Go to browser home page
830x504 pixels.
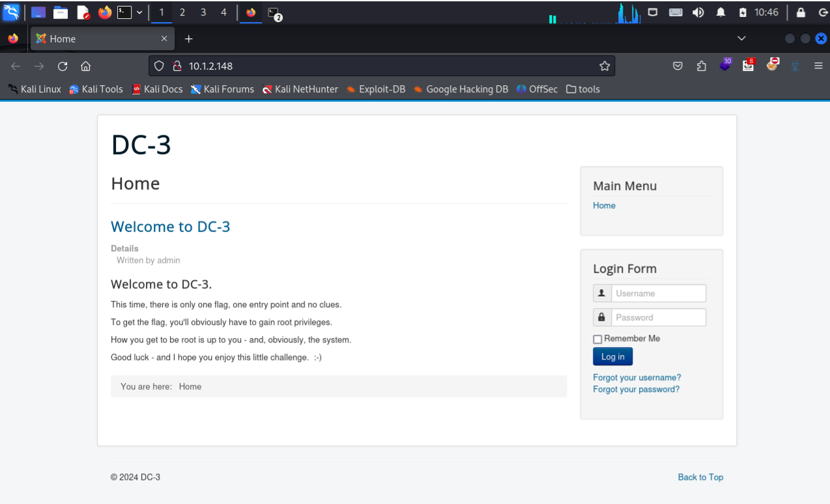[x=85, y=66]
